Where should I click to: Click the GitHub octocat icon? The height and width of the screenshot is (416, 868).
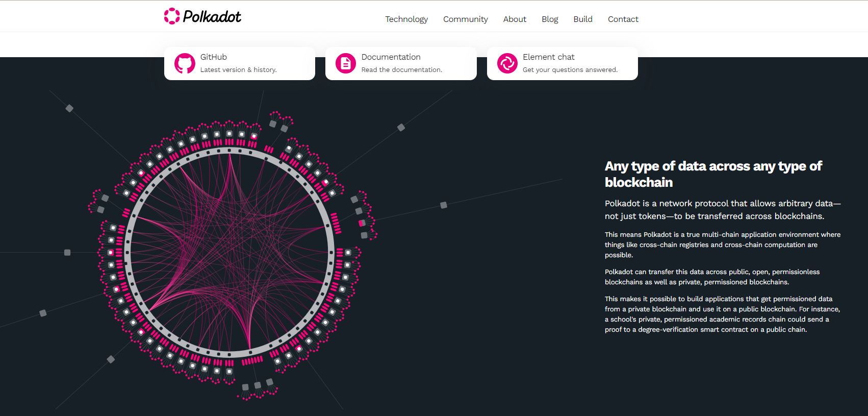click(185, 63)
